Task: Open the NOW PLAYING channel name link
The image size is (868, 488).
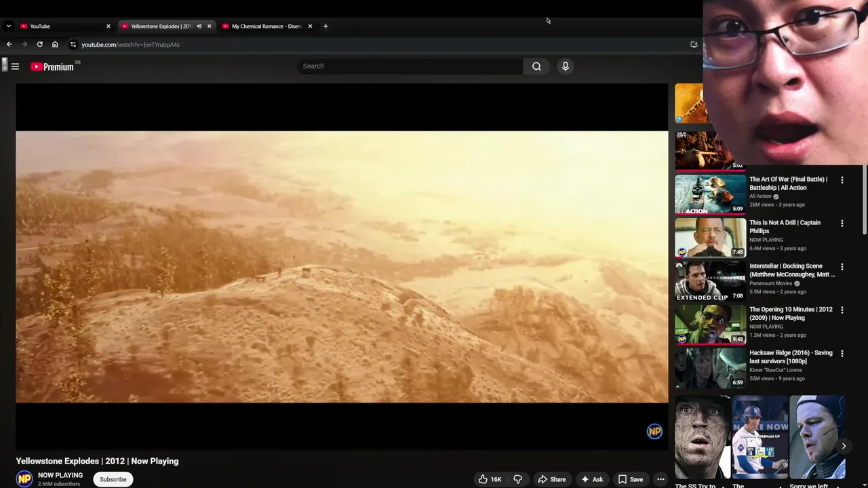Action: click(x=60, y=475)
